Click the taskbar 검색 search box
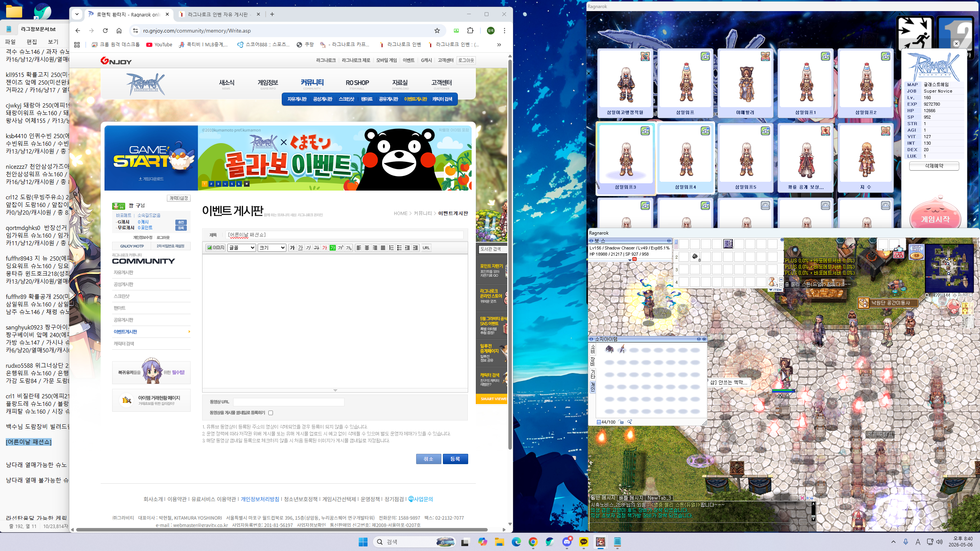980x551 pixels. click(415, 542)
